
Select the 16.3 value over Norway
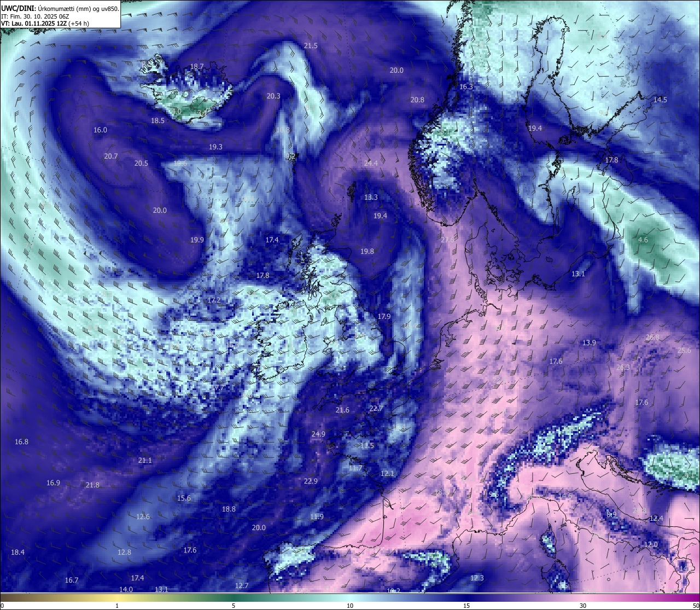[466, 87]
